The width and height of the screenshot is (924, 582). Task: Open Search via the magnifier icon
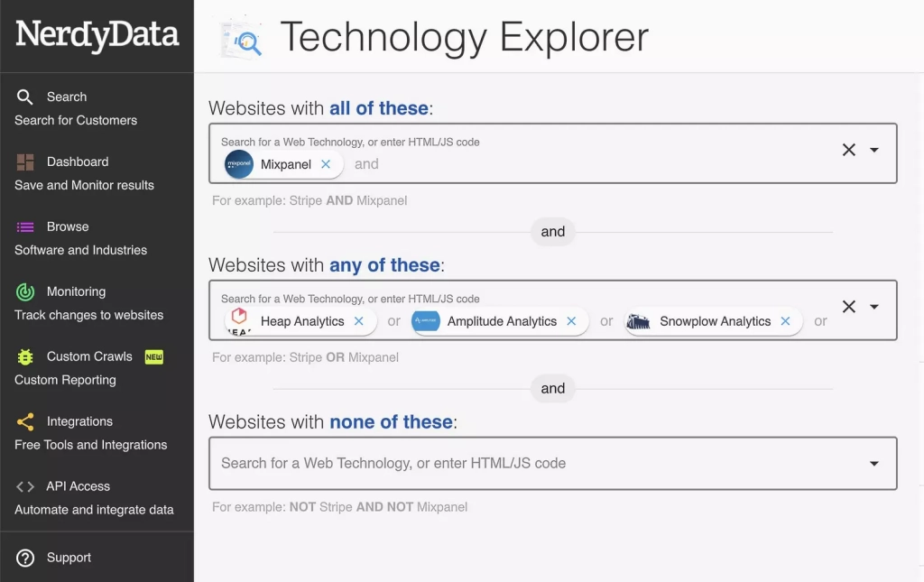(x=24, y=97)
